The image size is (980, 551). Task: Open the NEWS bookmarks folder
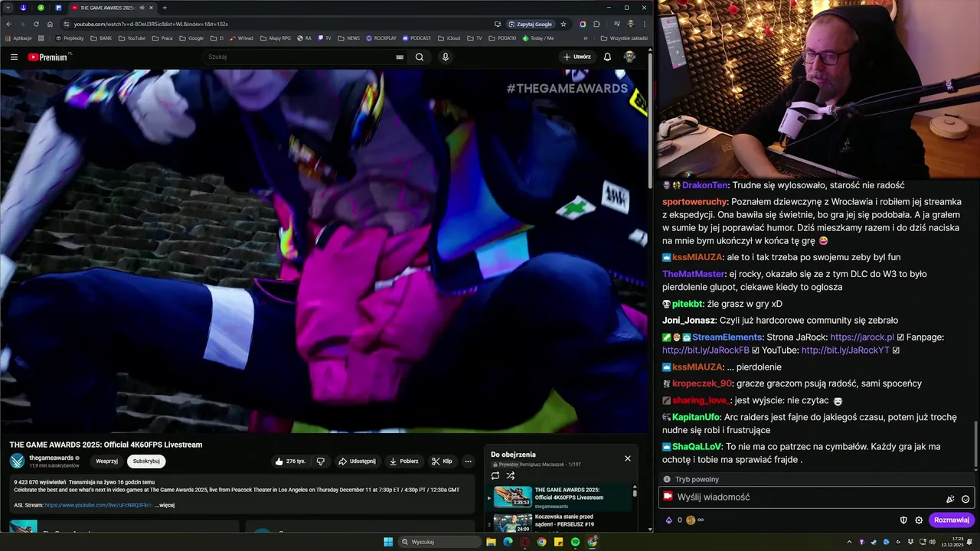(348, 37)
